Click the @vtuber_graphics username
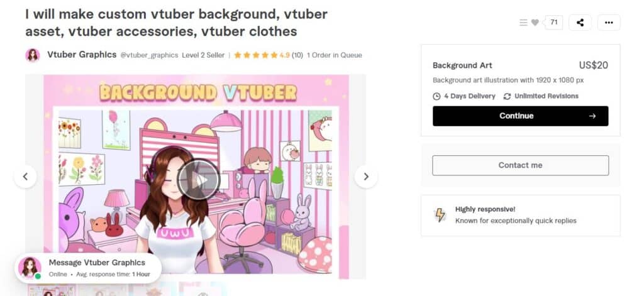Viewport: 644px width, 296px height. point(149,55)
